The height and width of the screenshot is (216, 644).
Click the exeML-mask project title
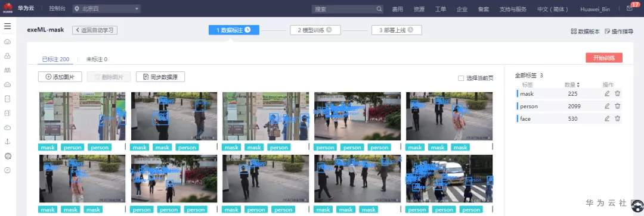click(45, 30)
